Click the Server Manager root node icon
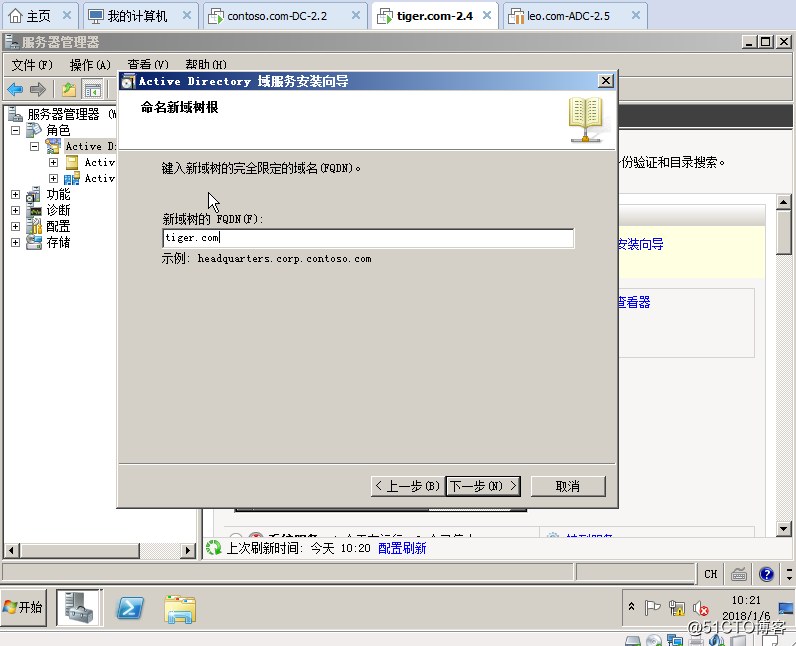Viewport: 796px width, 646px height. point(16,114)
